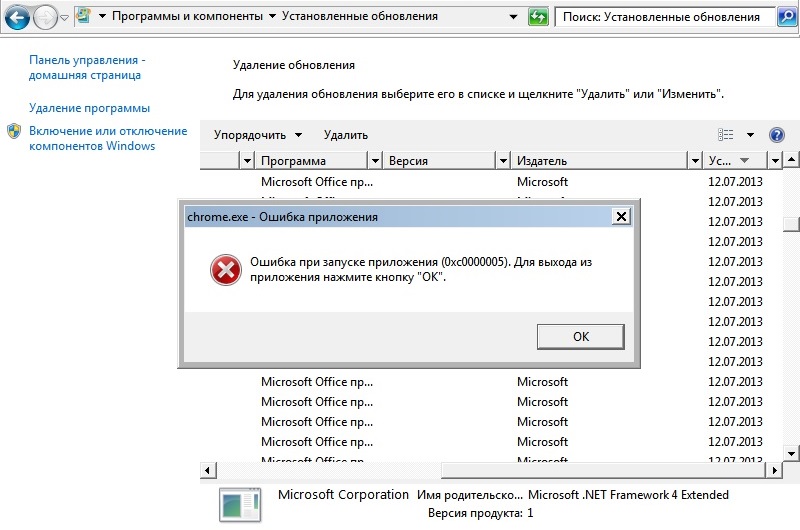800x530 pixels.
Task: Click the vertical scrollbar down arrow
Action: [x=791, y=453]
